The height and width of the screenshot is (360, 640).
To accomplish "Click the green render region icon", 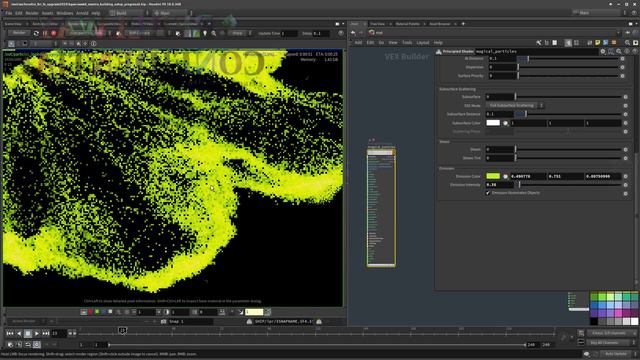I will coord(196,33).
